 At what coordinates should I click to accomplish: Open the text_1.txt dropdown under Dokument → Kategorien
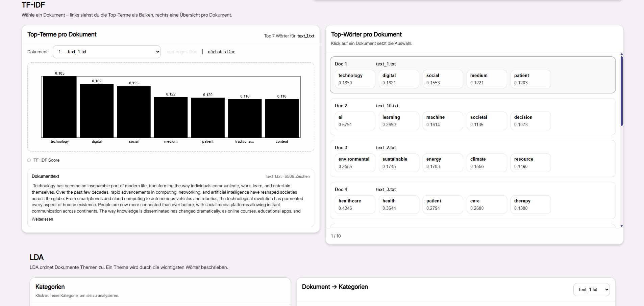tap(591, 289)
